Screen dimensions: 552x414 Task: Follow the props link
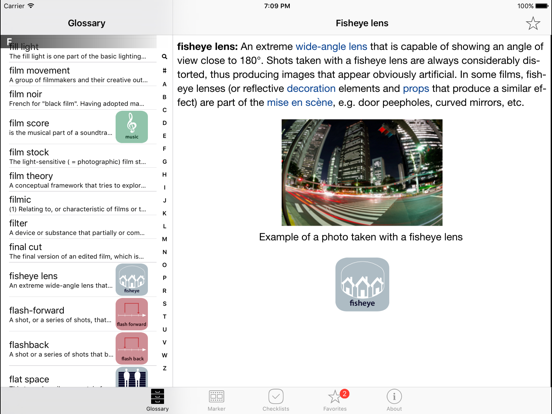[x=416, y=89]
